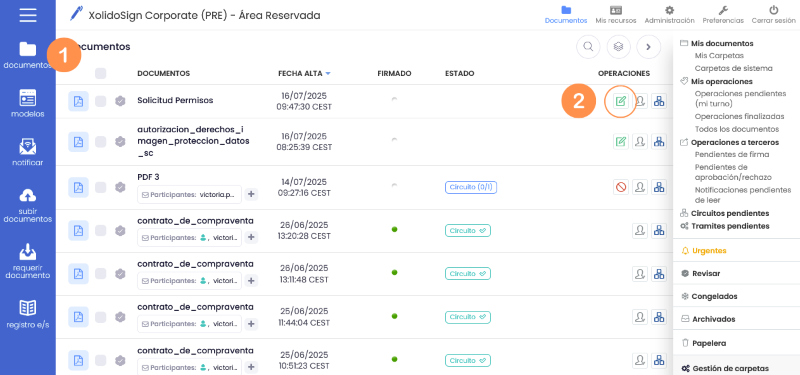Screen dimensions: 800x375
Task: Open Operaciones pendientes (mi turno)
Action: 740,98
